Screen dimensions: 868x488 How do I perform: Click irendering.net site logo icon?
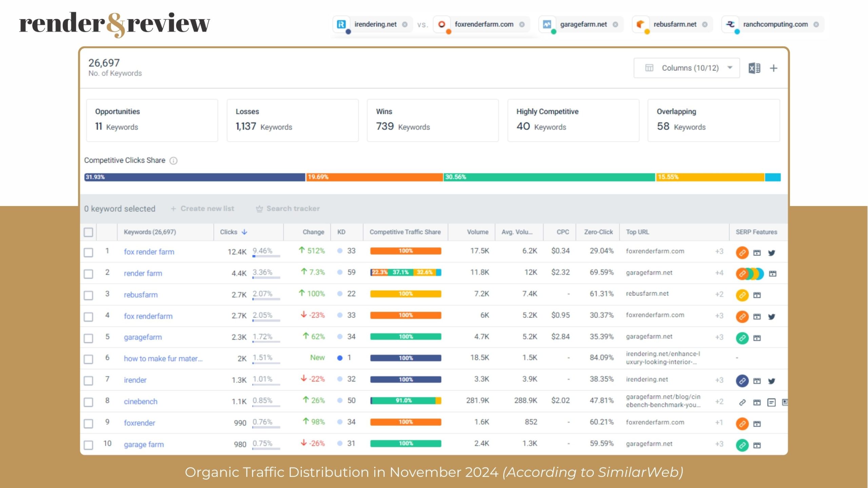coord(341,24)
